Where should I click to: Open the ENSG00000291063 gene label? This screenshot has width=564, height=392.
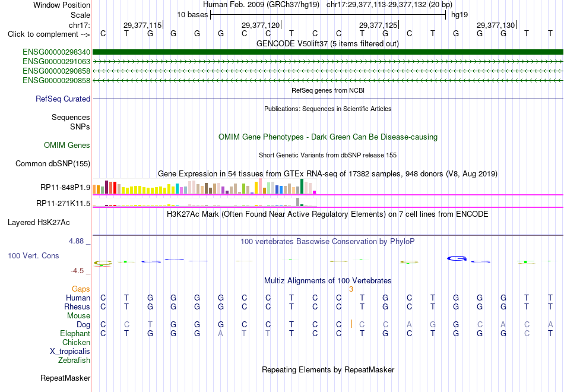pyautogui.click(x=56, y=62)
